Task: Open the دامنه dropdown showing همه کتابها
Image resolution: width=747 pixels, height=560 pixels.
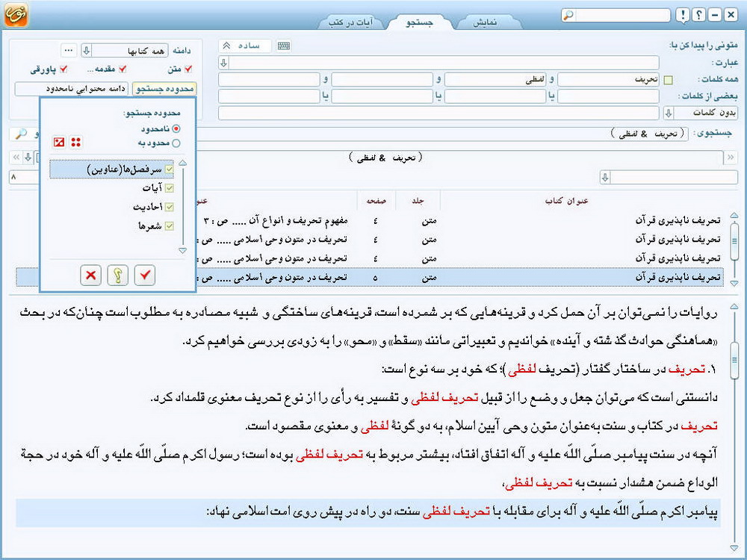Action: click(x=124, y=50)
